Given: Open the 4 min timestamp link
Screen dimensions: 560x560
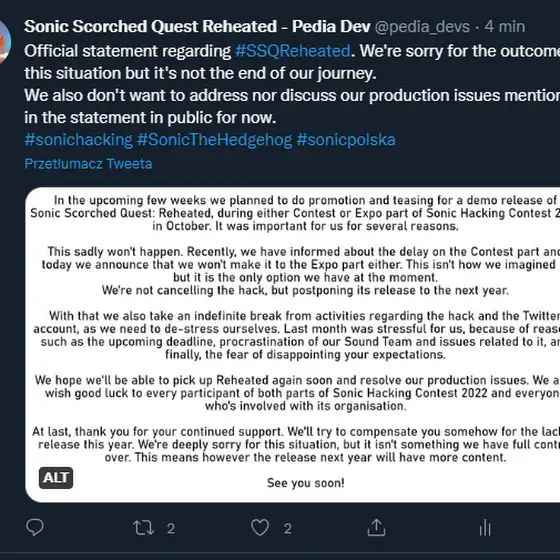Looking at the screenshot, I should tap(505, 27).
